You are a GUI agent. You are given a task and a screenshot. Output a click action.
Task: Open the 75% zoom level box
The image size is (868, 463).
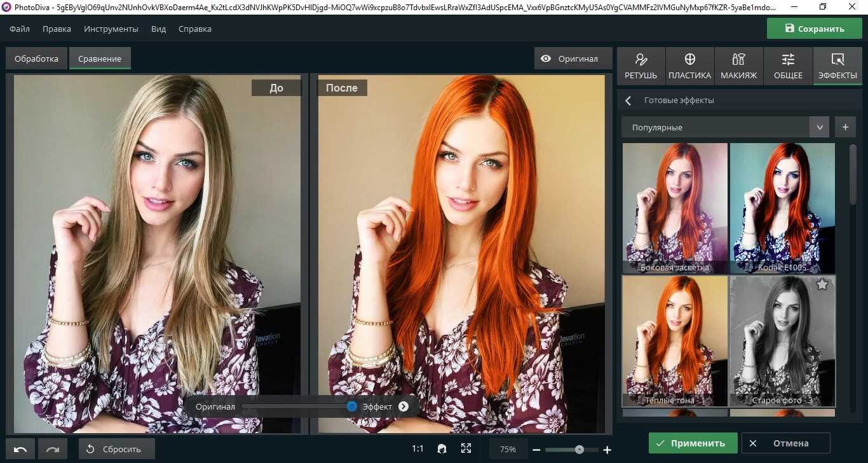coord(508,449)
